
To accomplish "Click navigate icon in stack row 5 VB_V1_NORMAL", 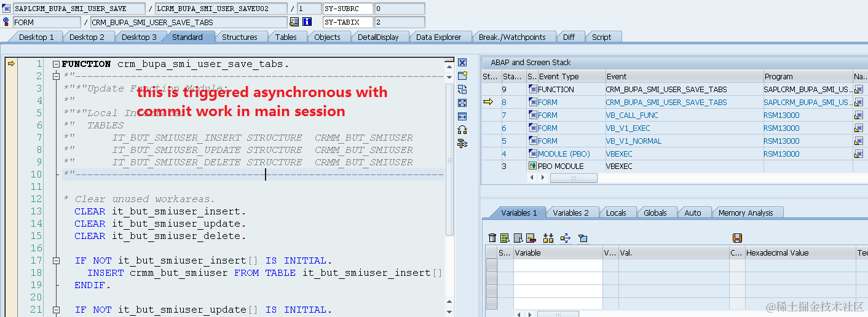I will pyautogui.click(x=859, y=141).
